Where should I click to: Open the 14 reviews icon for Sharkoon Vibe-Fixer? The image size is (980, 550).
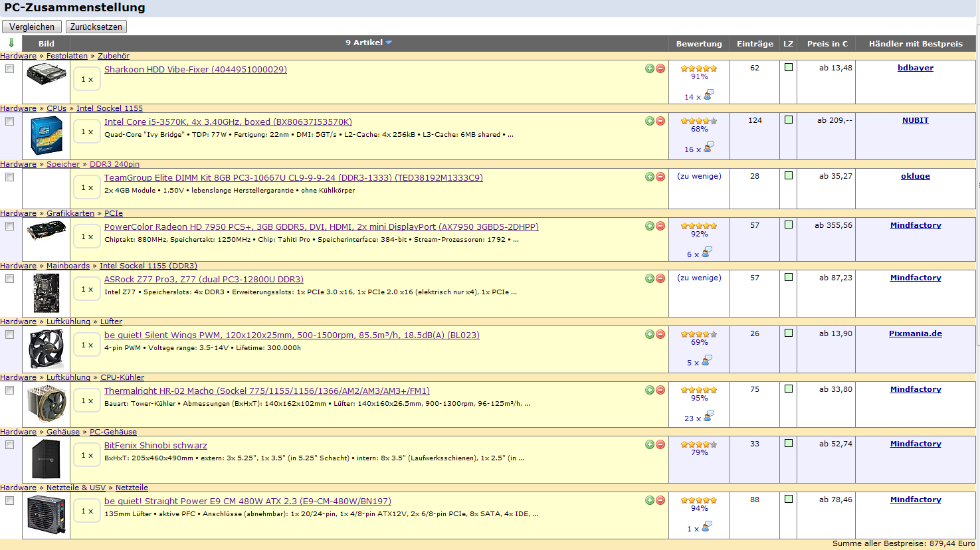click(x=709, y=94)
